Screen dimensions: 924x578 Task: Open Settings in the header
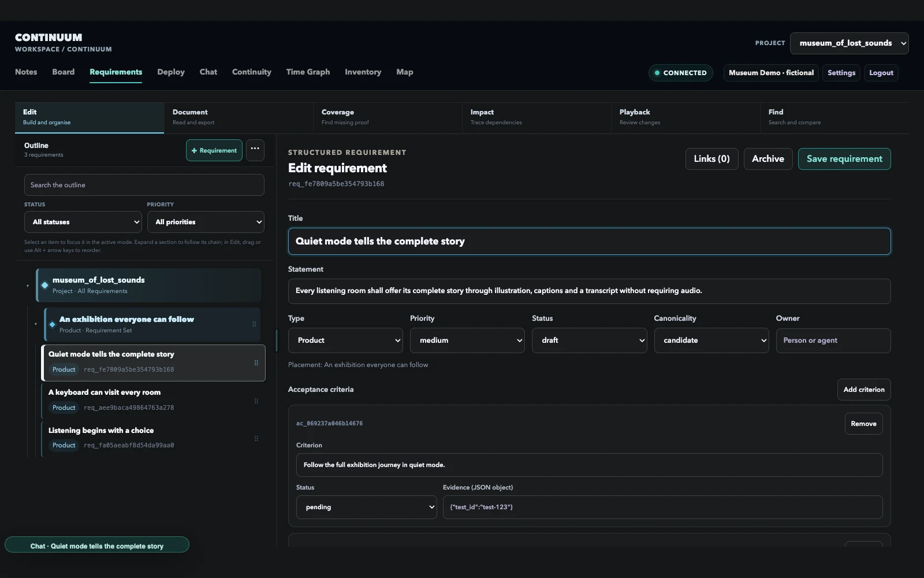(841, 73)
